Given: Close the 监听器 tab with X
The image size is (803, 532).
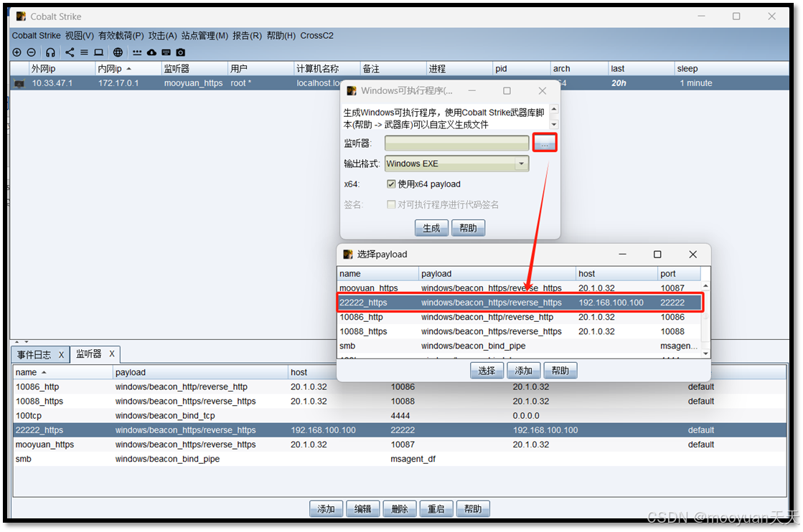Looking at the screenshot, I should (x=112, y=353).
